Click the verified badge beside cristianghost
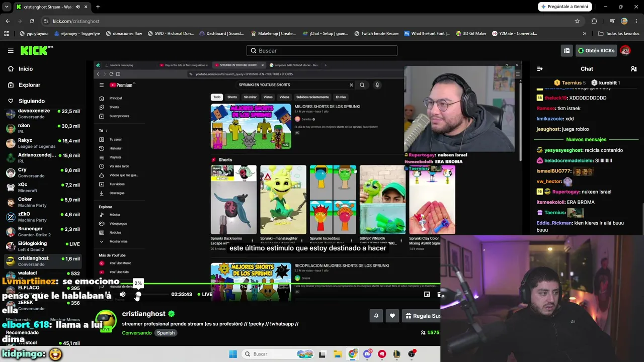Viewport: 644px width, 362px height. [172, 314]
